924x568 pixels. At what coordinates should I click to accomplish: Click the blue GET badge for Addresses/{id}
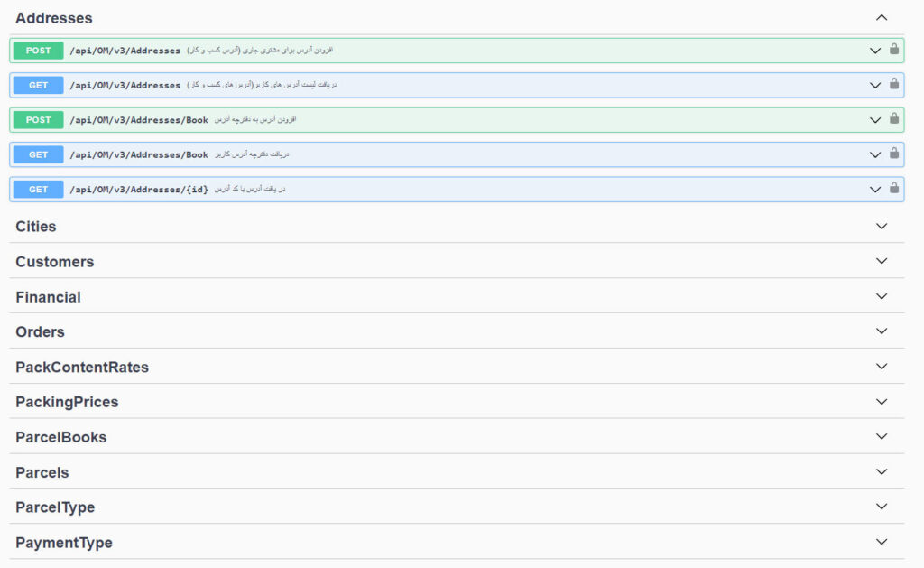37,189
